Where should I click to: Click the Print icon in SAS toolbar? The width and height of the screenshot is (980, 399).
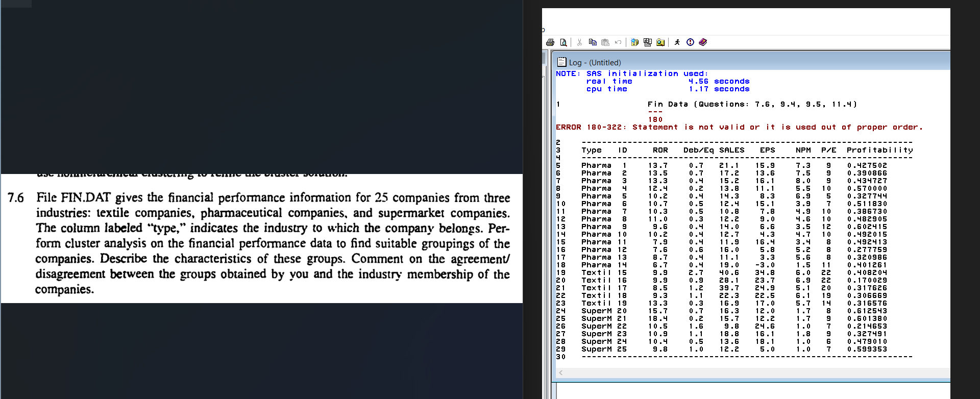pyautogui.click(x=550, y=42)
